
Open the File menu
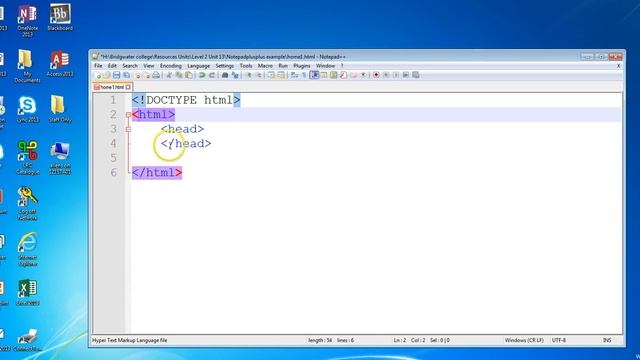click(x=98, y=66)
